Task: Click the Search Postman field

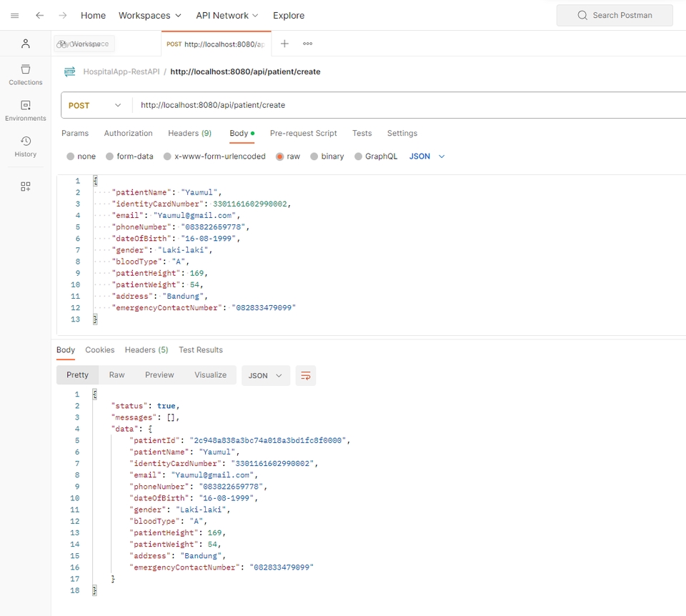Action: tap(615, 15)
